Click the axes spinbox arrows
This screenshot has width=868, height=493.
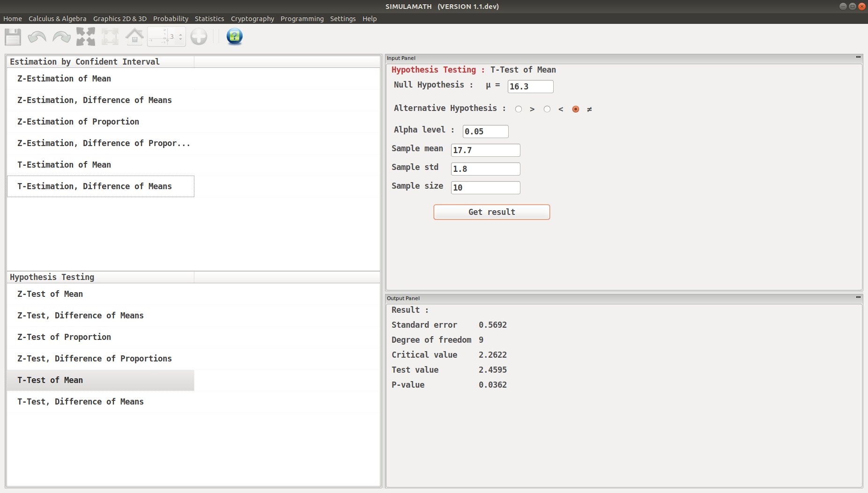pyautogui.click(x=180, y=37)
